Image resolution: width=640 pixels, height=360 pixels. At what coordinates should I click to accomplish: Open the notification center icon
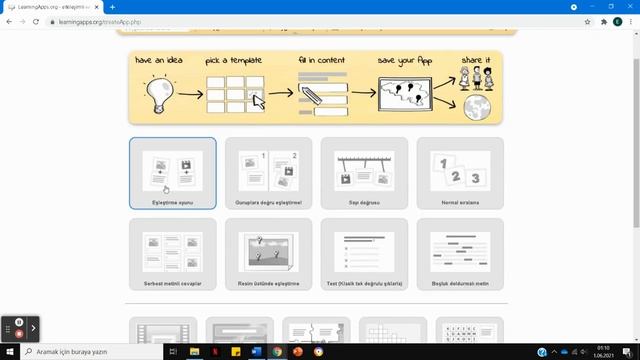627,352
